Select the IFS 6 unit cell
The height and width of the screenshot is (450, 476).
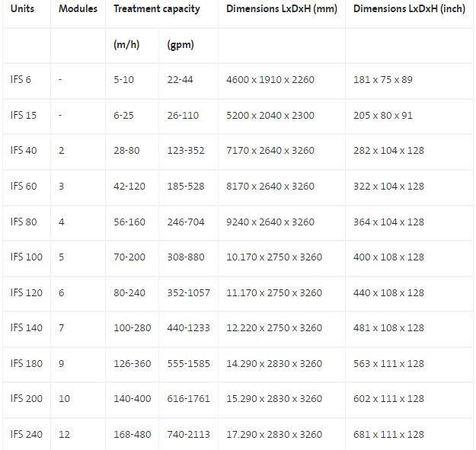tap(21, 80)
